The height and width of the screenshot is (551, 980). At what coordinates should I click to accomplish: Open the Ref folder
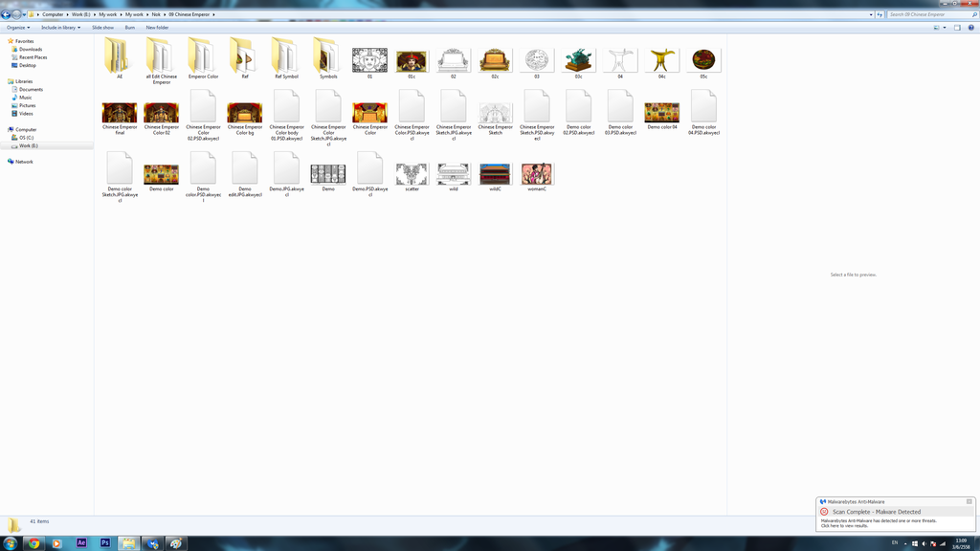(x=245, y=57)
